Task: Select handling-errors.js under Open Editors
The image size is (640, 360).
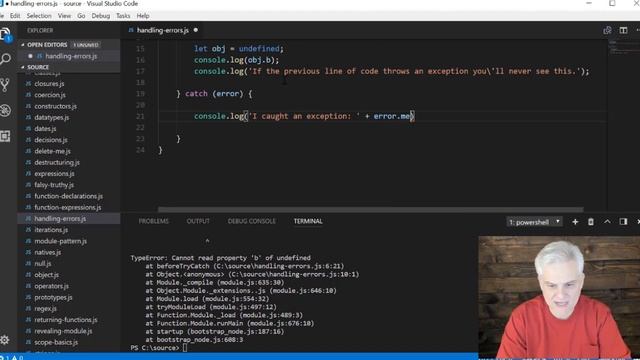Action: 69,56
